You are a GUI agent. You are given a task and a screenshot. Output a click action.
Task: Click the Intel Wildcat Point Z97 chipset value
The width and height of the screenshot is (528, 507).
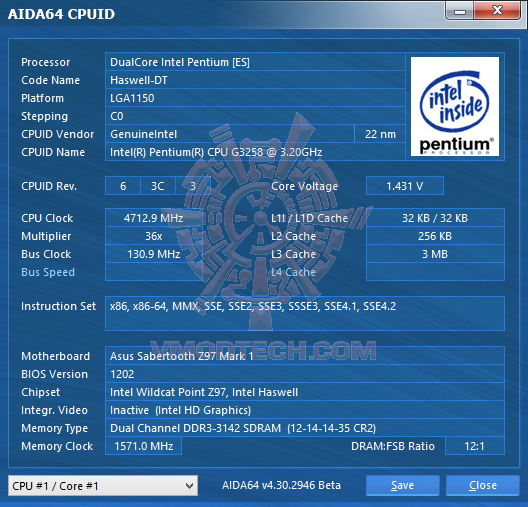click(x=305, y=392)
